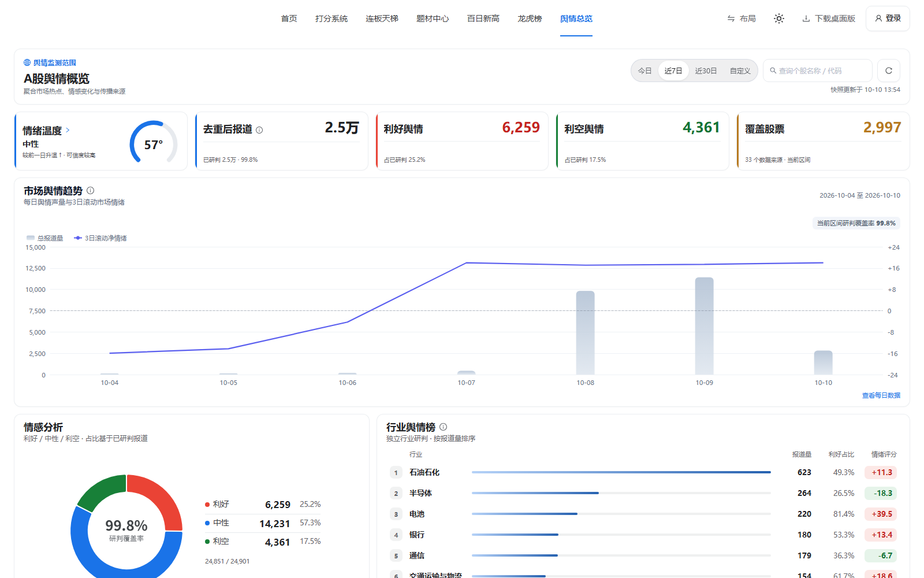Open 查看每日数据 link
The height and width of the screenshot is (578, 924).
pos(881,395)
